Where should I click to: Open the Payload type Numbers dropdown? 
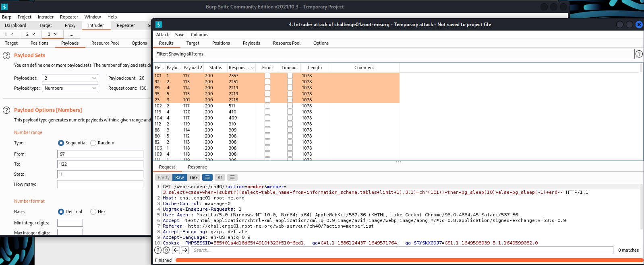pyautogui.click(x=70, y=88)
